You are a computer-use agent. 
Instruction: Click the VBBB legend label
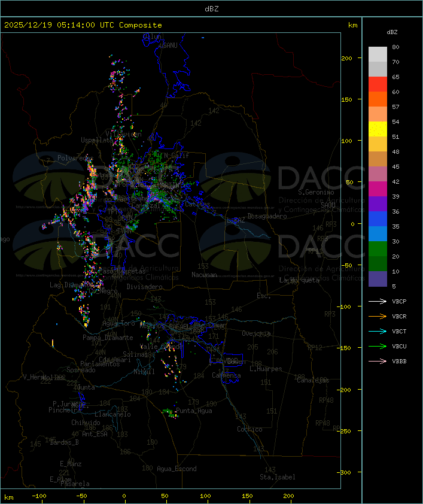tap(399, 362)
